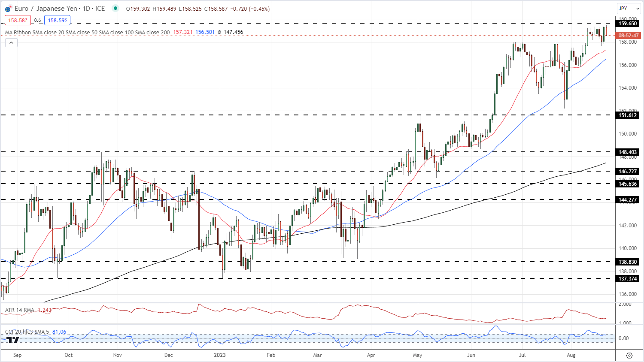Image resolution: width=644 pixels, height=362 pixels.
Task: Click the 145.636 price level label
Action: coord(628,184)
